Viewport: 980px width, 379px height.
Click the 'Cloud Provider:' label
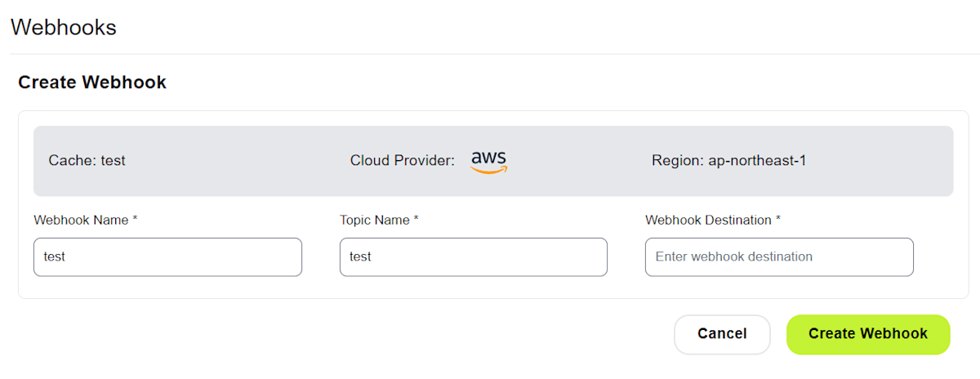(403, 161)
